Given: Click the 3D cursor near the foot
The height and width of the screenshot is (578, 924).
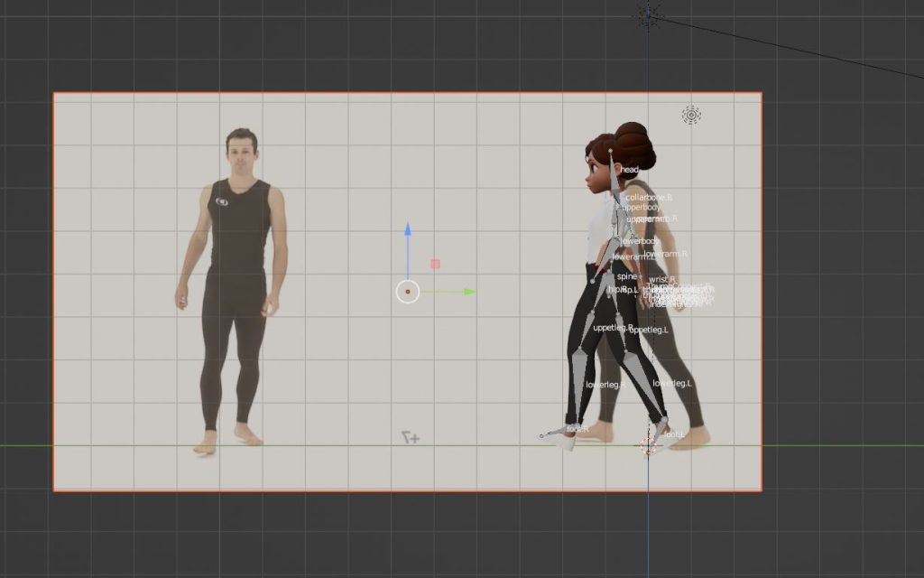Looking at the screenshot, I should click(x=649, y=446).
